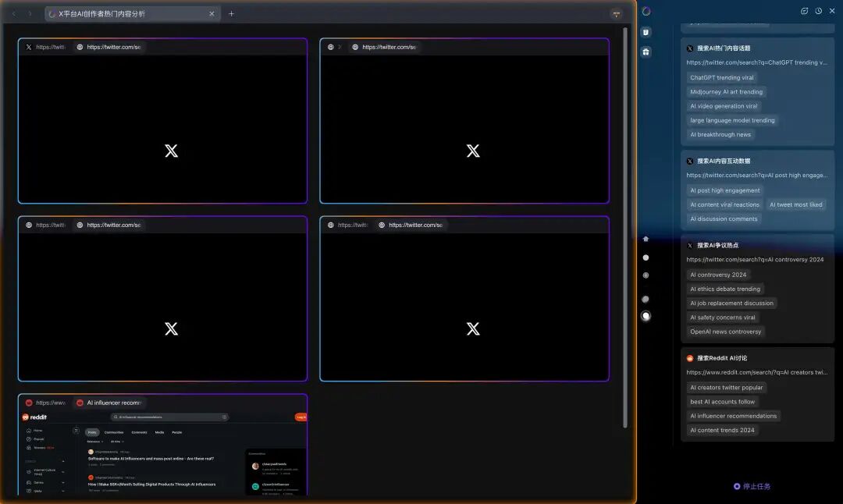Click the Reddit icon beside 搜索Reddit AI讨论

(690, 358)
